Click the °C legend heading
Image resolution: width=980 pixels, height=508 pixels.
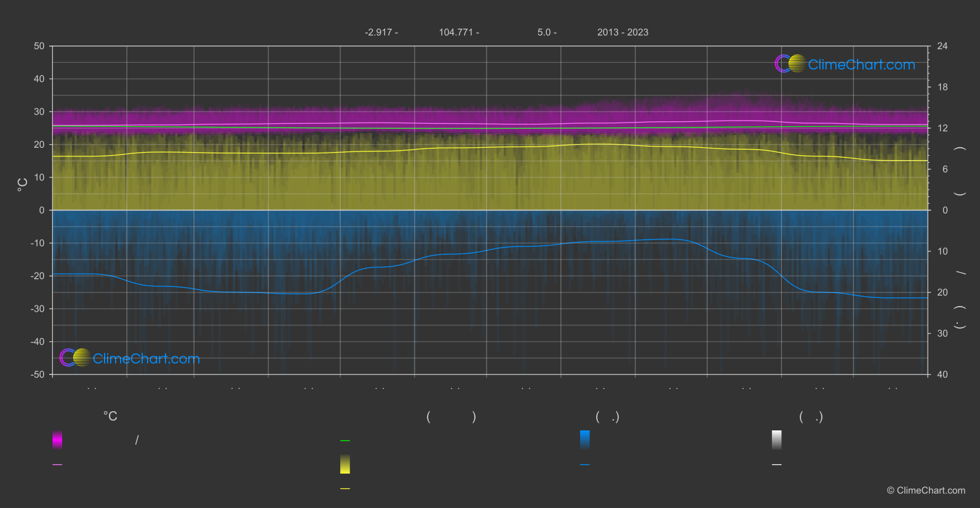[110, 416]
